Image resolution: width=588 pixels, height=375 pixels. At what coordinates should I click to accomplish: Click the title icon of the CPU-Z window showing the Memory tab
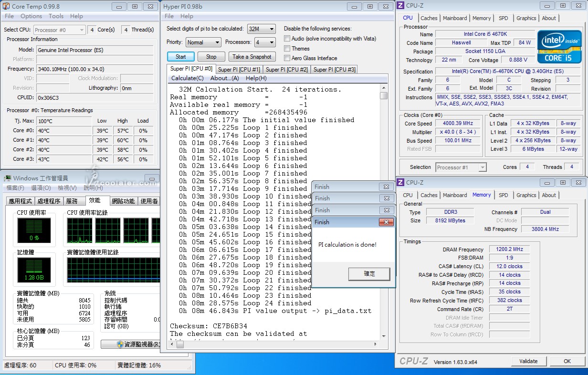coord(400,182)
